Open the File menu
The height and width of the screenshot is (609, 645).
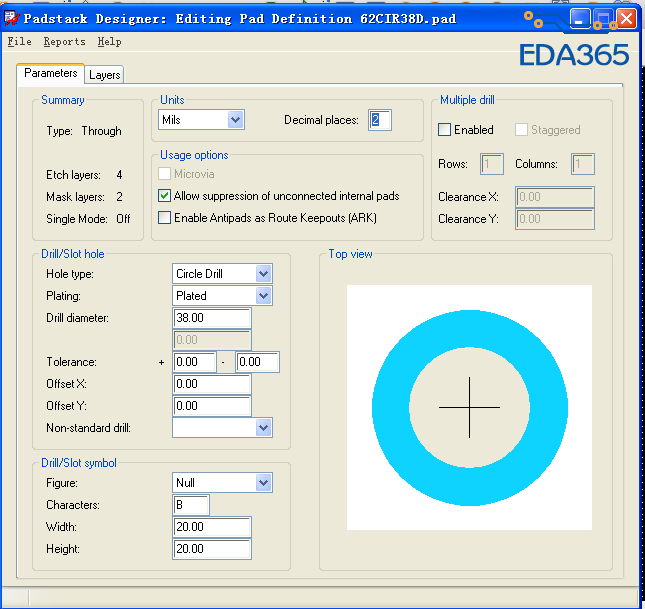tap(19, 42)
